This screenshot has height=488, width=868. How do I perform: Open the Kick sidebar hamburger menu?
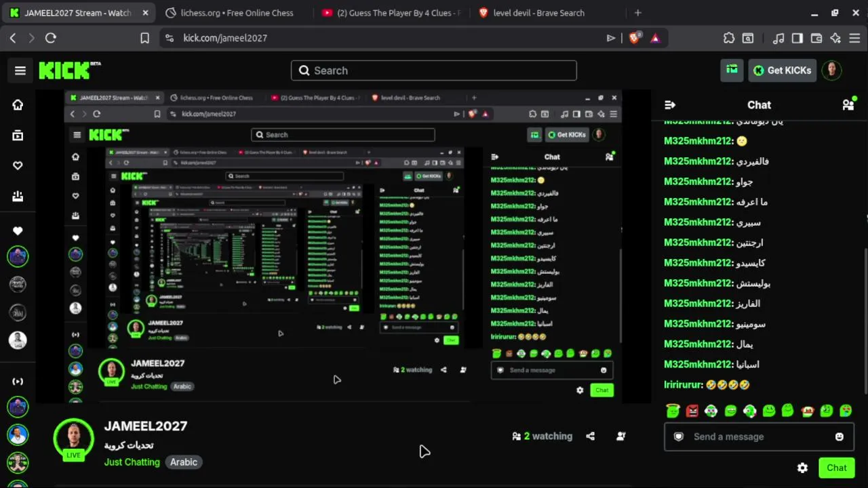pyautogui.click(x=20, y=70)
